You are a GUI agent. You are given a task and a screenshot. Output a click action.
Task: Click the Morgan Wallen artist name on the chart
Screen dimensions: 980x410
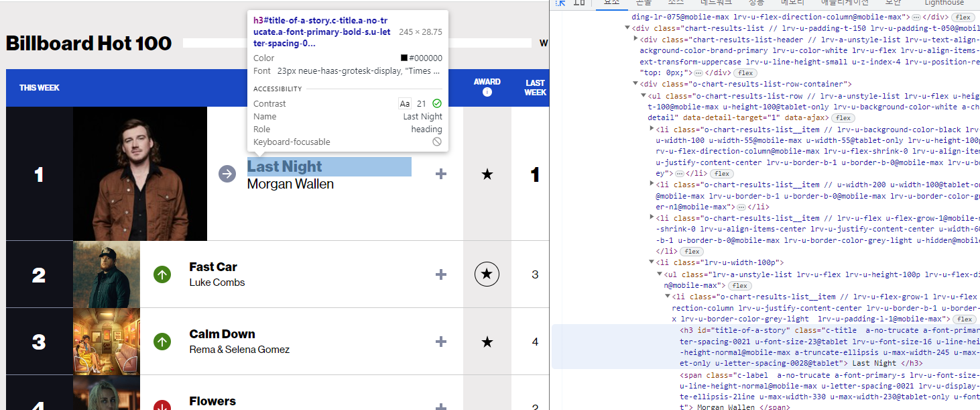point(290,184)
